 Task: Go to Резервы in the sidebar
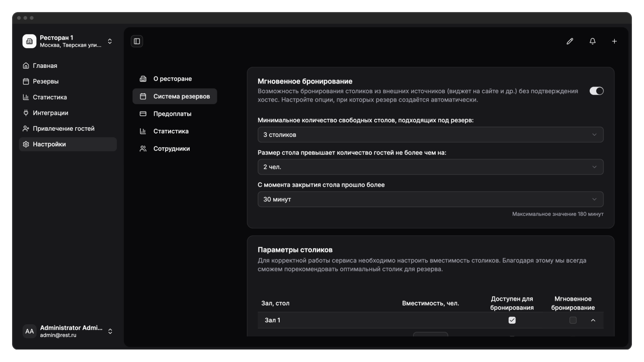click(45, 81)
